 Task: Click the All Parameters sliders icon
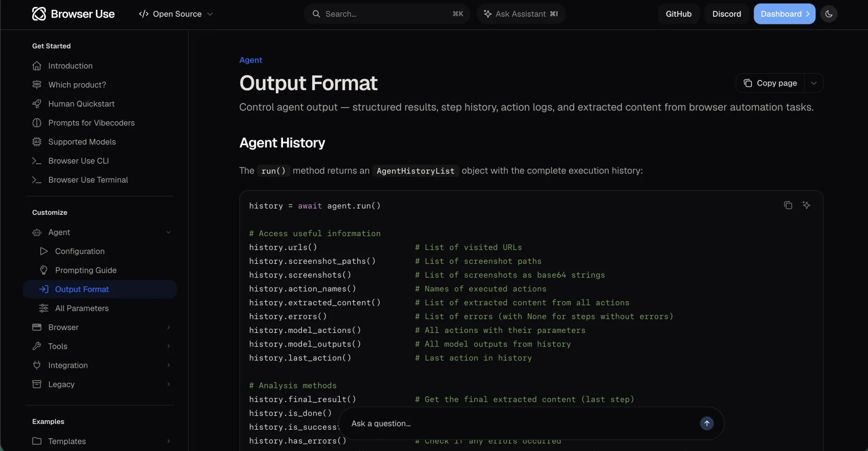[44, 309]
